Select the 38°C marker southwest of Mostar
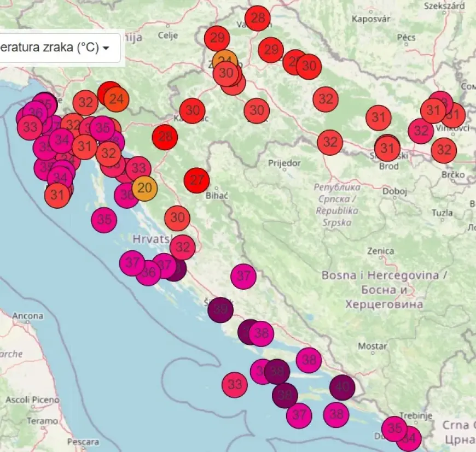The height and width of the screenshot is (452, 476). (307, 360)
